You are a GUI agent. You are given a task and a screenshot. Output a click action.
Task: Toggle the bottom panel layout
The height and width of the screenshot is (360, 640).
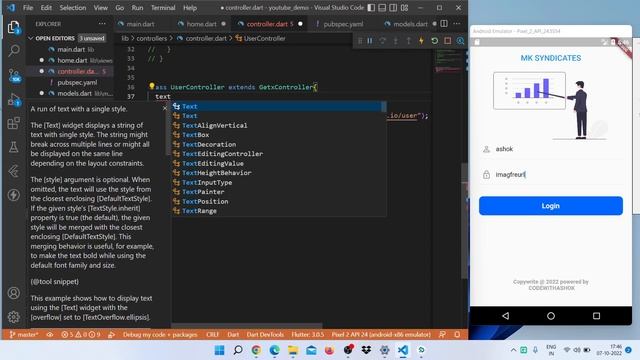point(382,8)
